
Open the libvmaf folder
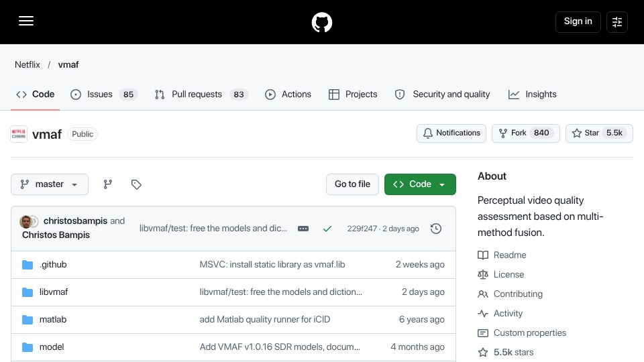(54, 292)
